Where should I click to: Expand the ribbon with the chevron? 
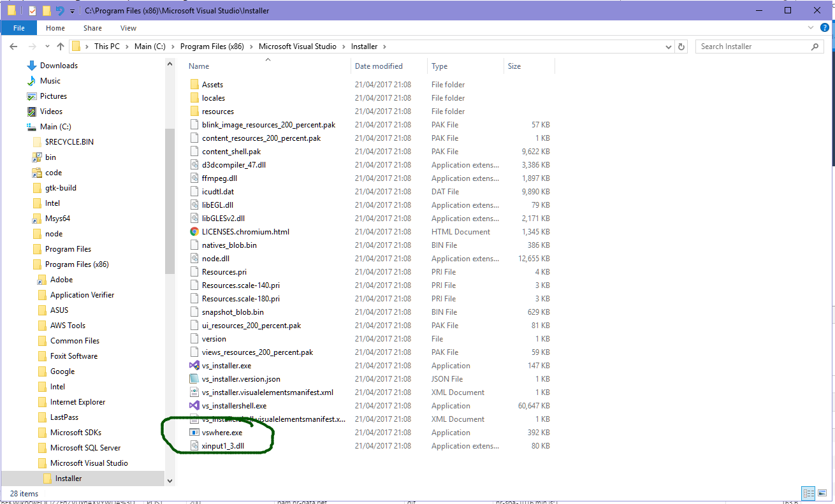click(810, 28)
